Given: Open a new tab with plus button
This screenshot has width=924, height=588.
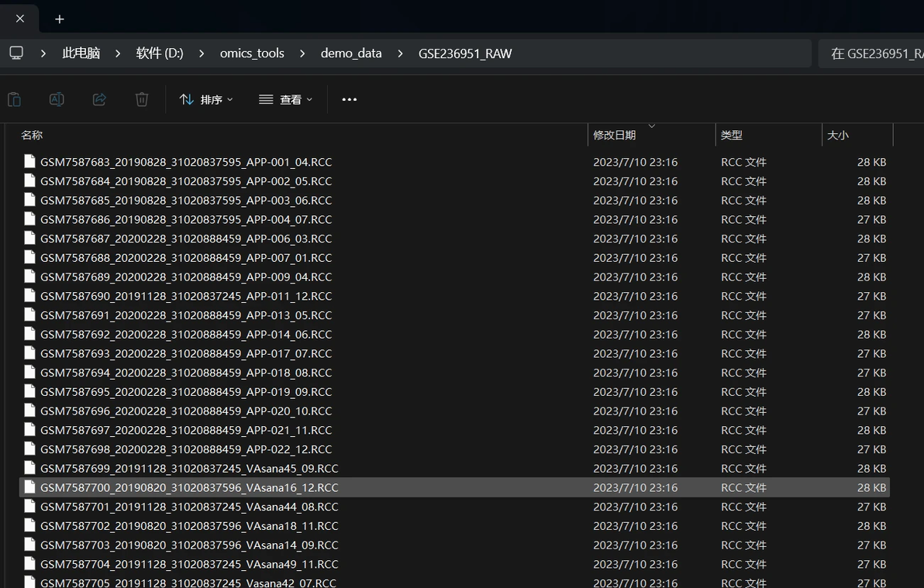Looking at the screenshot, I should 60,19.
